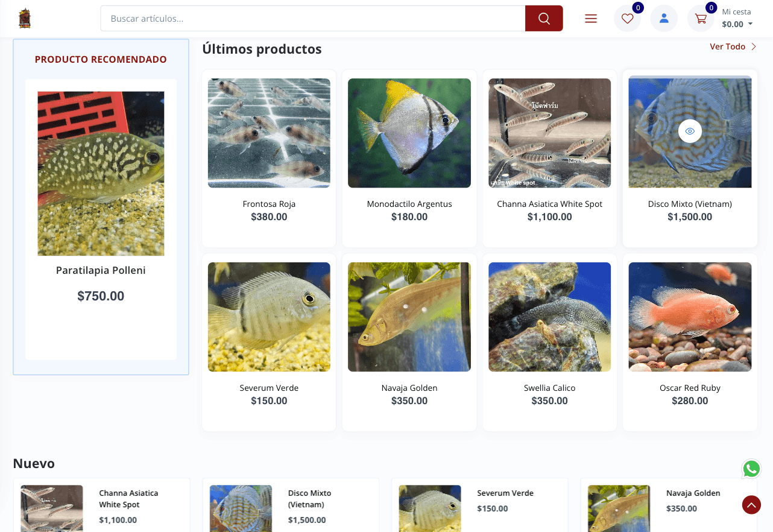Open the shopping cart icon
Viewport: 773px width, 532px height.
click(x=701, y=19)
